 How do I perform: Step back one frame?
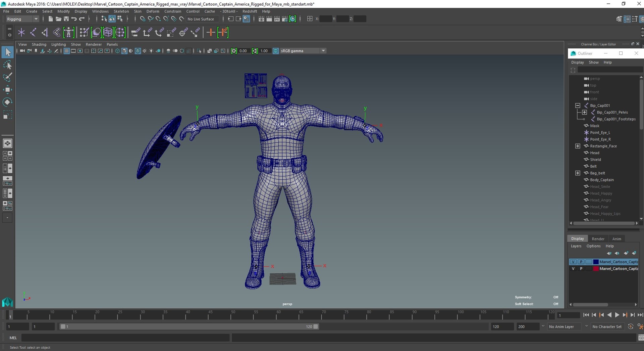click(x=594, y=315)
